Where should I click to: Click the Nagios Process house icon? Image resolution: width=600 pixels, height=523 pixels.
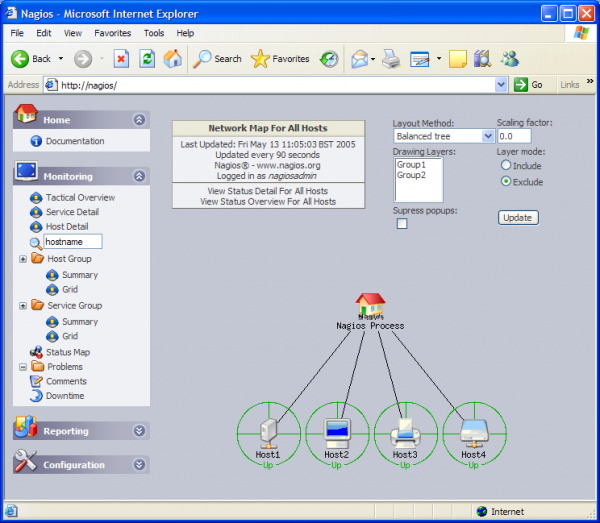coord(370,305)
